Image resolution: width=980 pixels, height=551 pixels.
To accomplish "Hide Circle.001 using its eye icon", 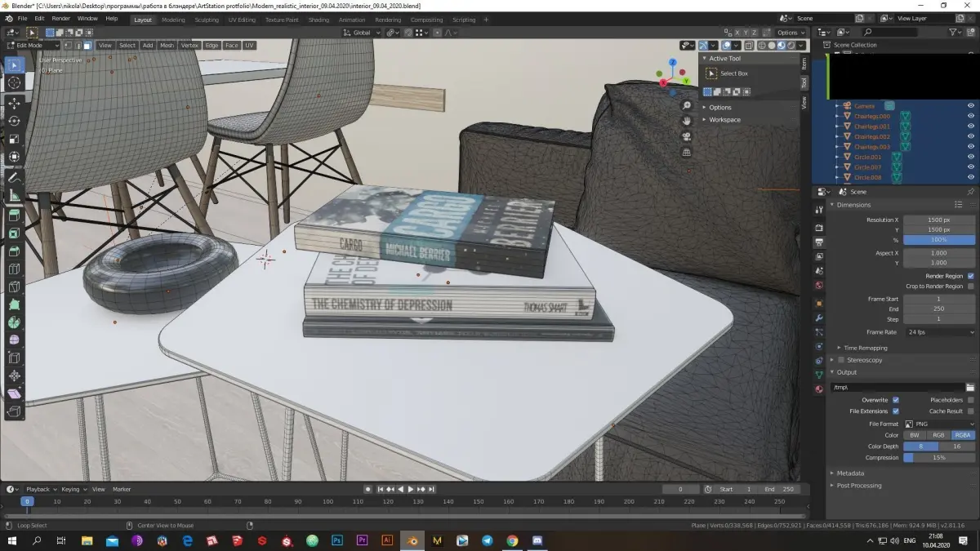I will [971, 157].
